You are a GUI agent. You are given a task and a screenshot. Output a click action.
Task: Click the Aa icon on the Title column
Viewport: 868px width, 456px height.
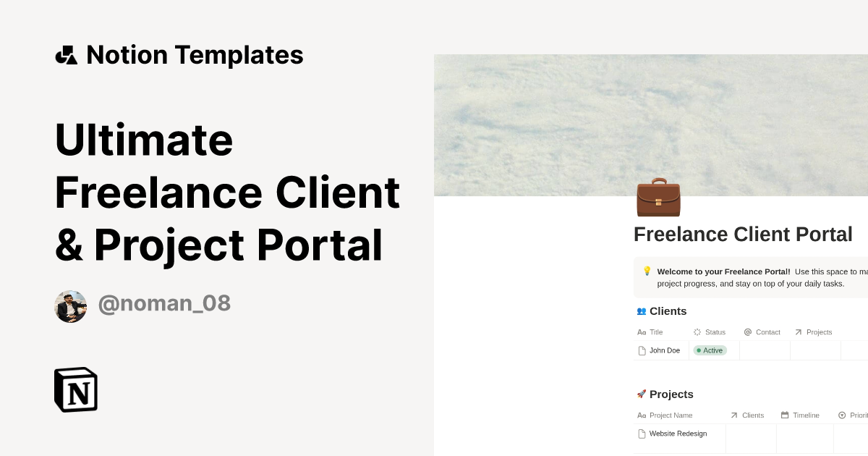click(x=642, y=332)
